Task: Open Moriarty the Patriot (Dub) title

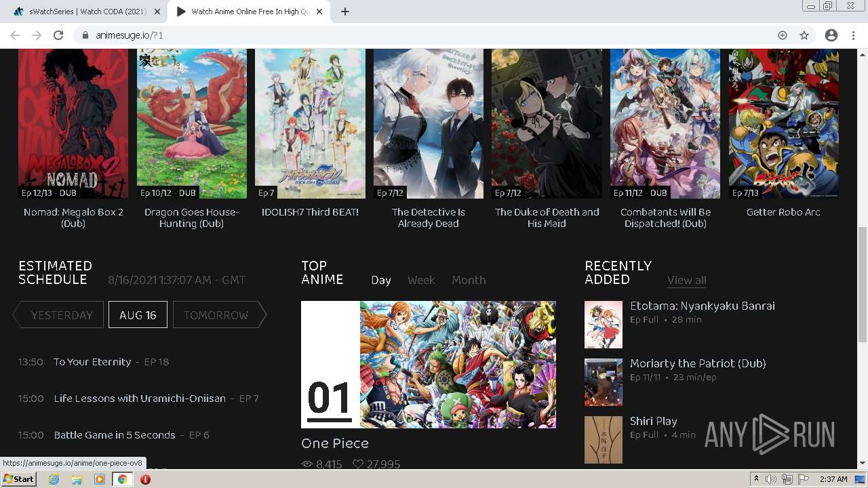Action: tap(698, 363)
